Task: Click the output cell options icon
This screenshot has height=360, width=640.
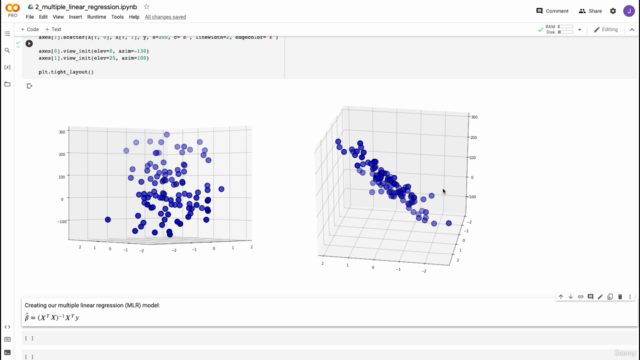Action: click(29, 86)
